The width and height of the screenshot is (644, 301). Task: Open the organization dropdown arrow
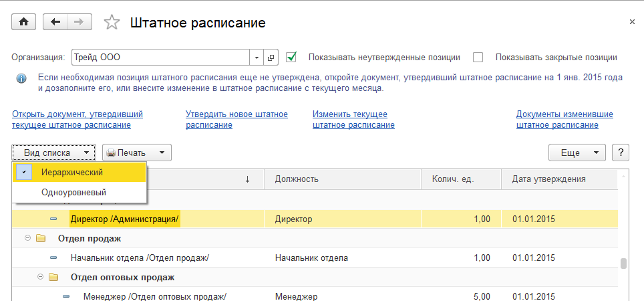[x=257, y=58]
